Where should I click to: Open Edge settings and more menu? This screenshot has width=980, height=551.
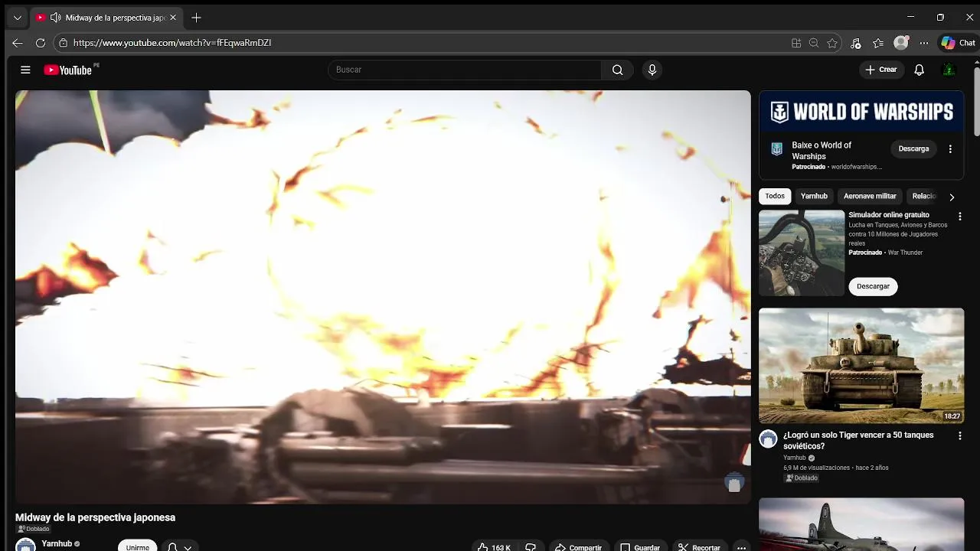point(924,43)
